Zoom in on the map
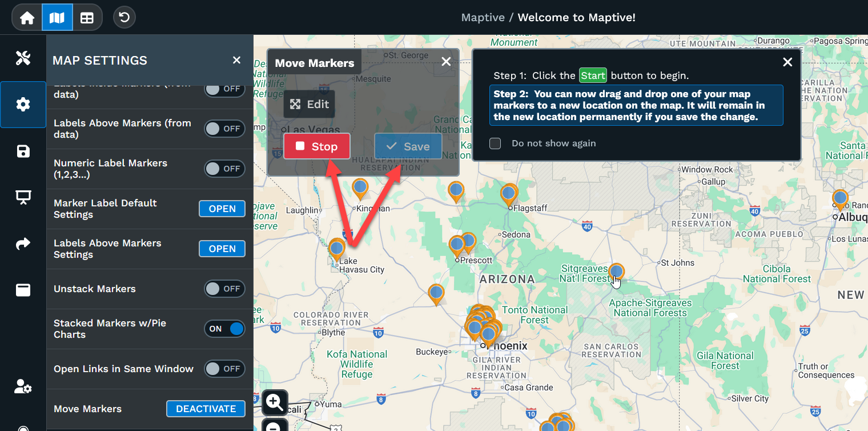Viewport: 868px width, 431px height. coord(275,402)
